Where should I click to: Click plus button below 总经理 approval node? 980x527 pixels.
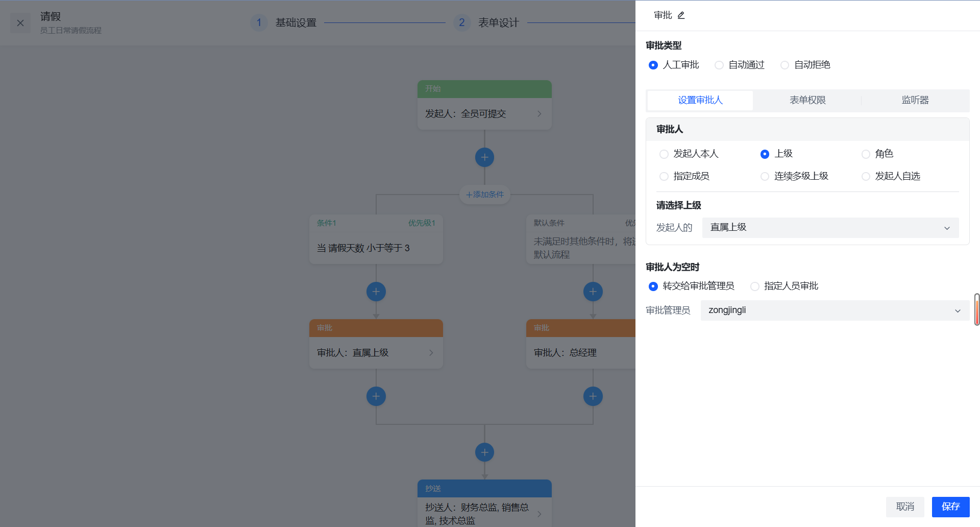click(x=593, y=396)
